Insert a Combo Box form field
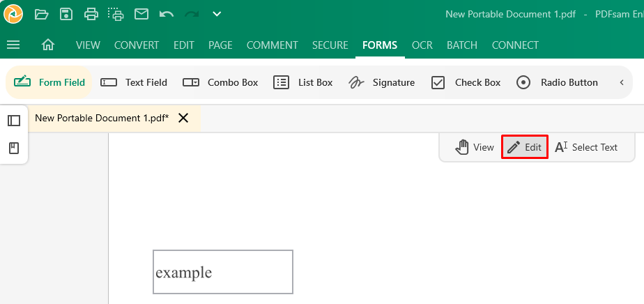Screen dimensions: 644x304 pyautogui.click(x=220, y=82)
